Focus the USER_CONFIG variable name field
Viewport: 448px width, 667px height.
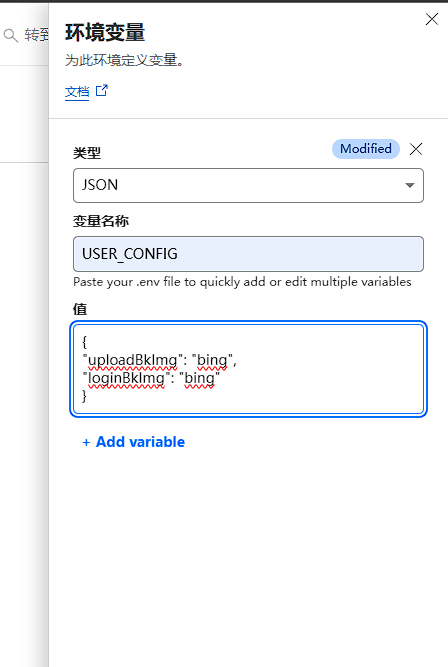click(x=248, y=254)
